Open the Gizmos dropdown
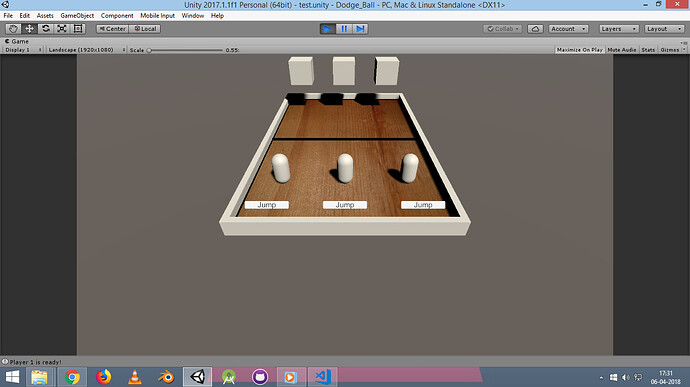The height and width of the screenshot is (387, 690). point(672,50)
